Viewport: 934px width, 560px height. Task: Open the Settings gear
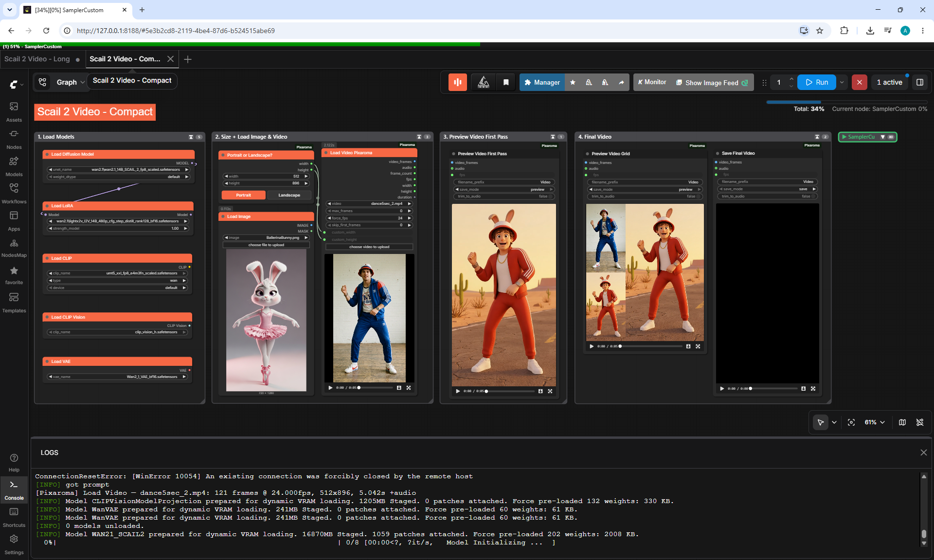pyautogui.click(x=14, y=544)
